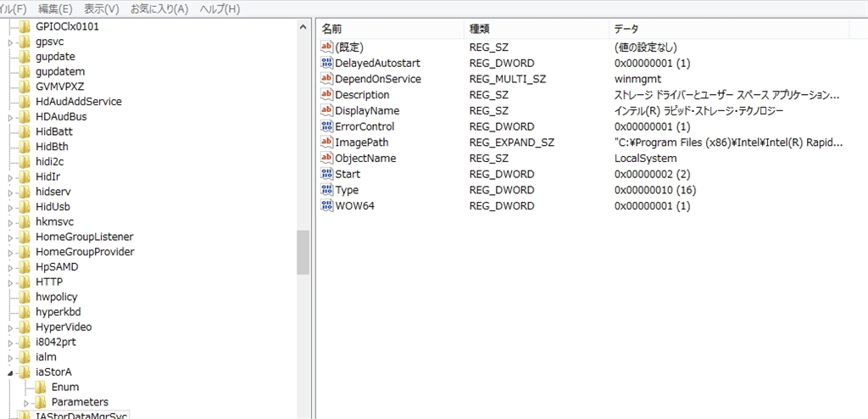Click the gupdate folder icon
Screen dimensions: 868x419
25,57
